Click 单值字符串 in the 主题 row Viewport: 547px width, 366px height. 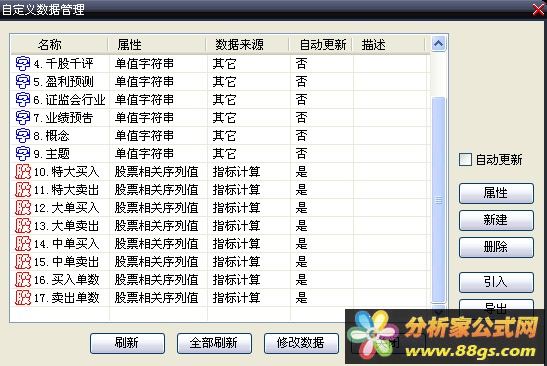144,154
